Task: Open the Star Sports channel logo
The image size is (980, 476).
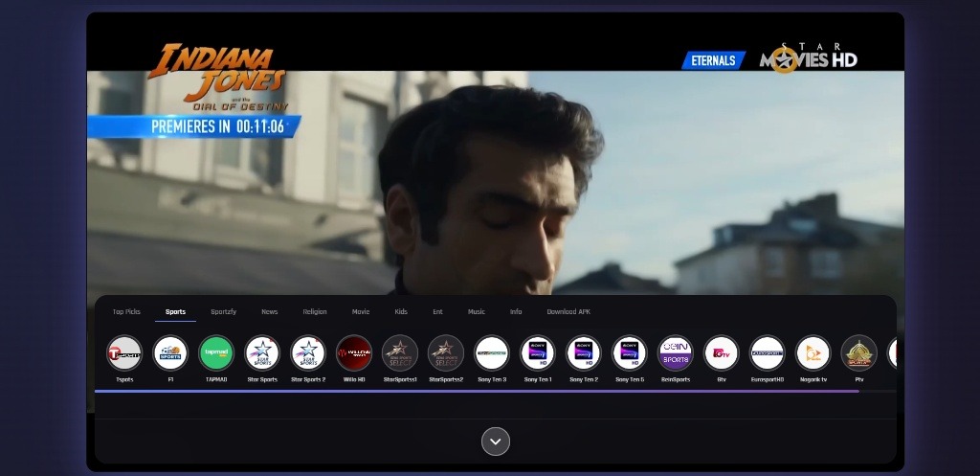Action: click(x=262, y=352)
